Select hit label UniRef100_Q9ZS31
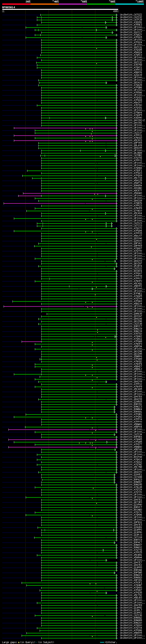Viewport: 146px width, 644px height. pos(131,48)
